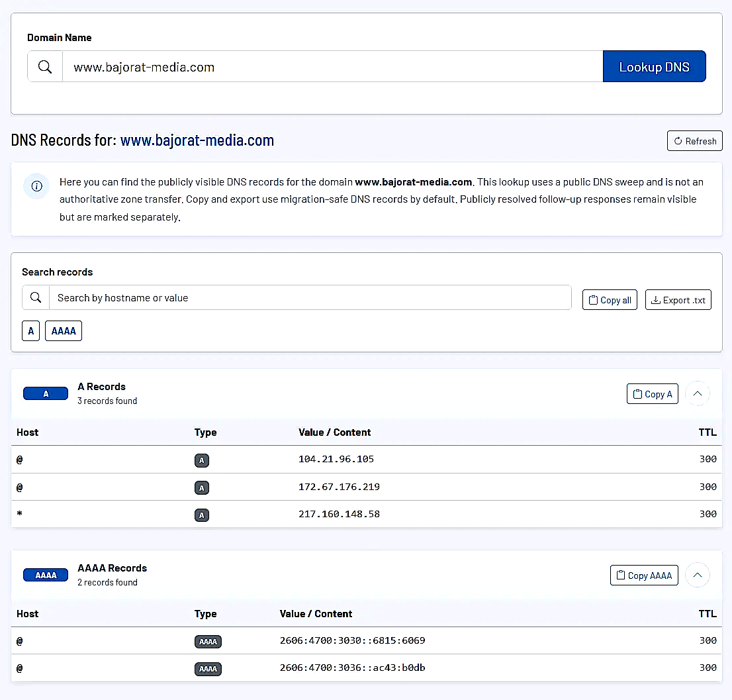Click '2 records found' text

pyautogui.click(x=107, y=582)
